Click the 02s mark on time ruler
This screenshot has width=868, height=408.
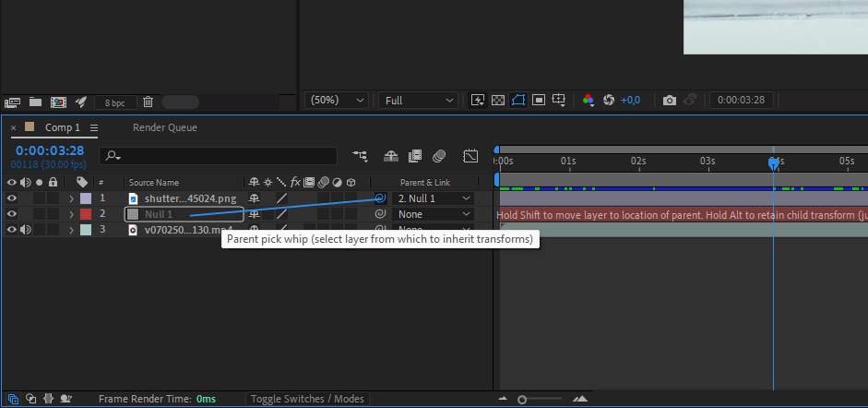click(x=638, y=162)
